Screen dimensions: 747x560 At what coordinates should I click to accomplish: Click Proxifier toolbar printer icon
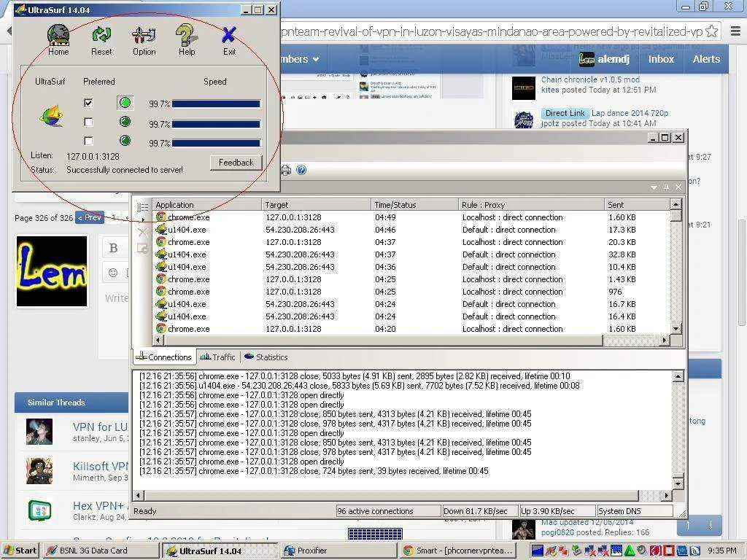point(286,170)
